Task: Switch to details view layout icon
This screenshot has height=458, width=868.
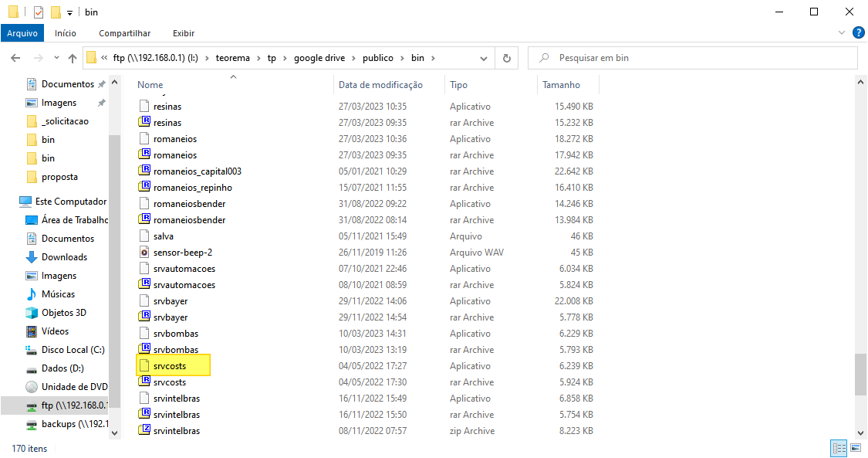Action: coord(839,447)
